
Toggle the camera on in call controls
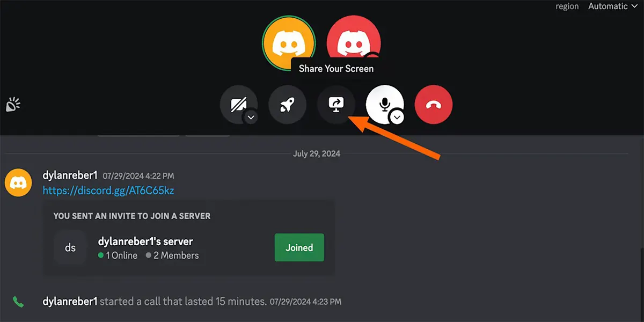(238, 104)
